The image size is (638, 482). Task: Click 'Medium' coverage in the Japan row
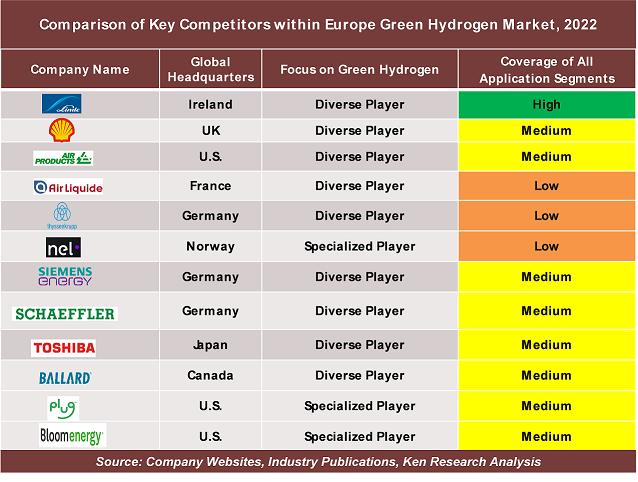[x=546, y=345]
